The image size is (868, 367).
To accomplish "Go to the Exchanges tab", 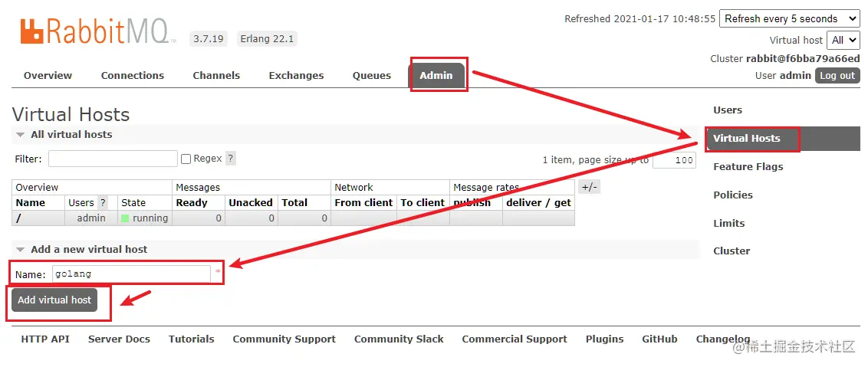I will [x=296, y=75].
